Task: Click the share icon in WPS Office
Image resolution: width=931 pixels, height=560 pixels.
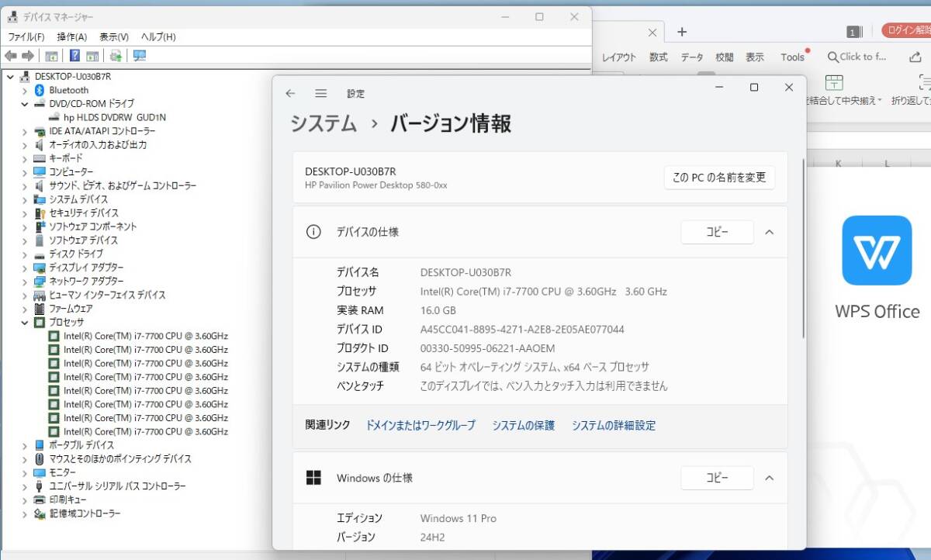Action: pyautogui.click(x=915, y=57)
